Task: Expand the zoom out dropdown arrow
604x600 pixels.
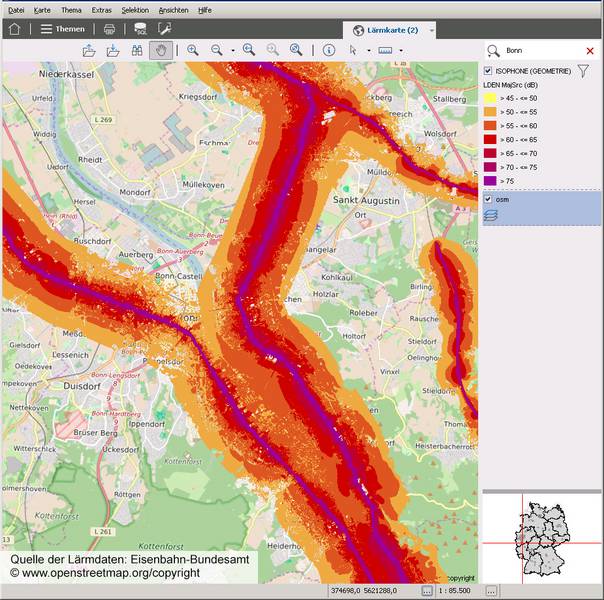Action: pyautogui.click(x=233, y=50)
